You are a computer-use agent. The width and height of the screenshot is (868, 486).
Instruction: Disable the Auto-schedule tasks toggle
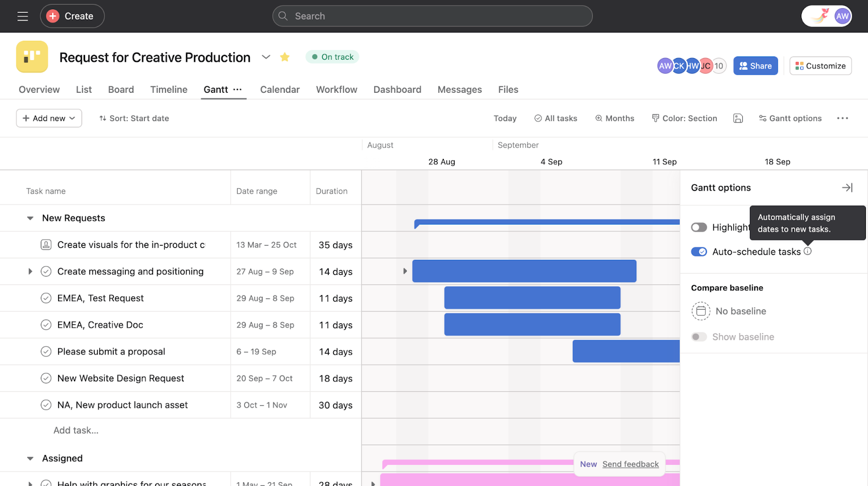[x=699, y=252]
